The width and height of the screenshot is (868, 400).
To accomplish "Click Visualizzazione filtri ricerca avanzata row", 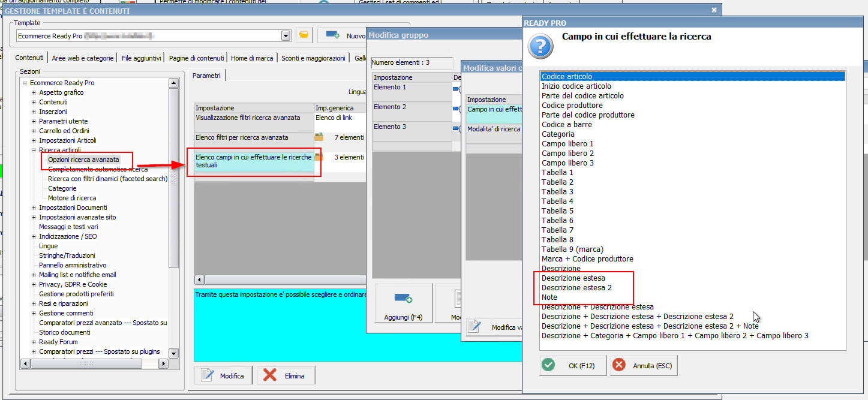I will point(254,122).
